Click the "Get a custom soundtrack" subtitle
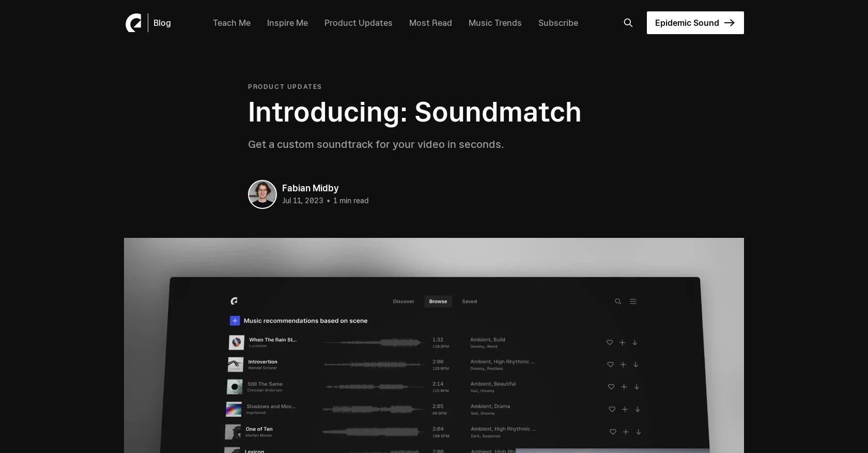 tap(376, 144)
